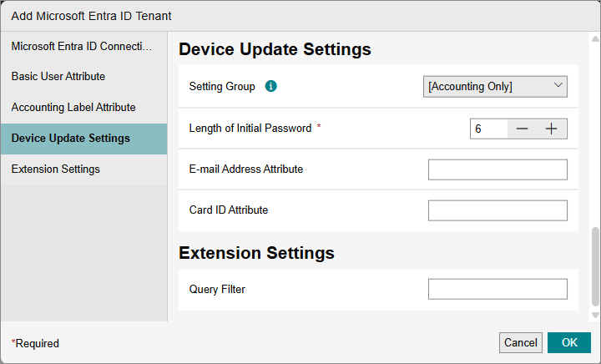Click the initial password length value field
The image size is (601, 364).
coord(489,129)
